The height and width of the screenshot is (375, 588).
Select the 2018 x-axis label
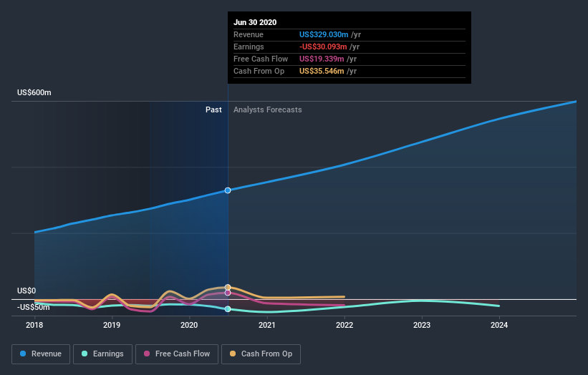[x=34, y=325]
